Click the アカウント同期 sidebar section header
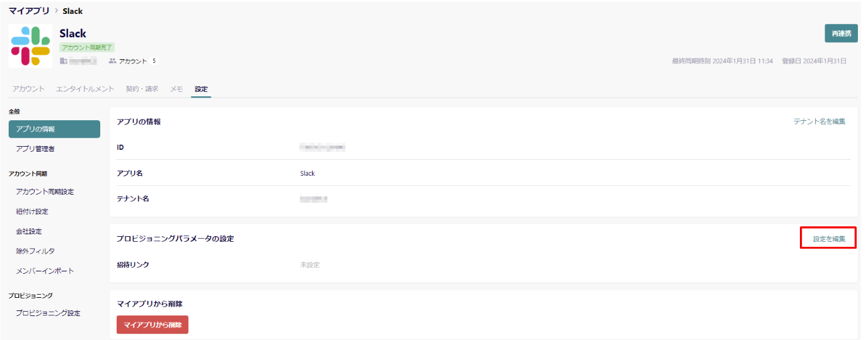 coord(28,174)
